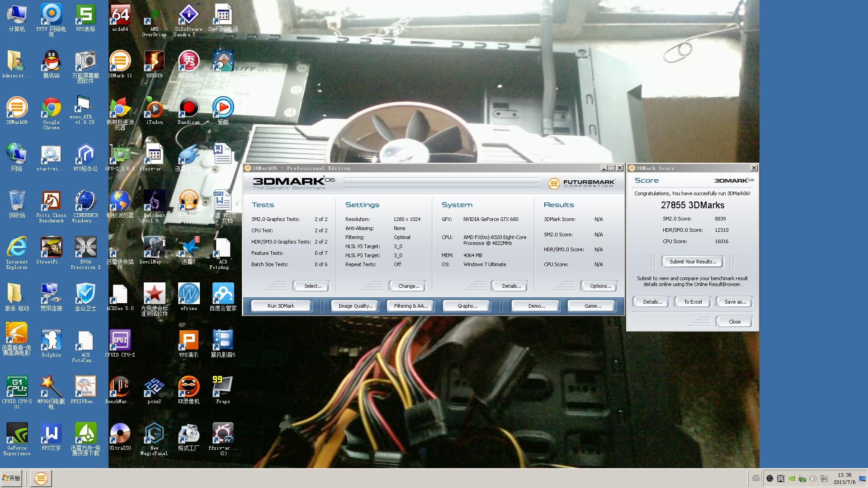
Task: Open GPU-Z desktop shortcut
Action: click(120, 157)
